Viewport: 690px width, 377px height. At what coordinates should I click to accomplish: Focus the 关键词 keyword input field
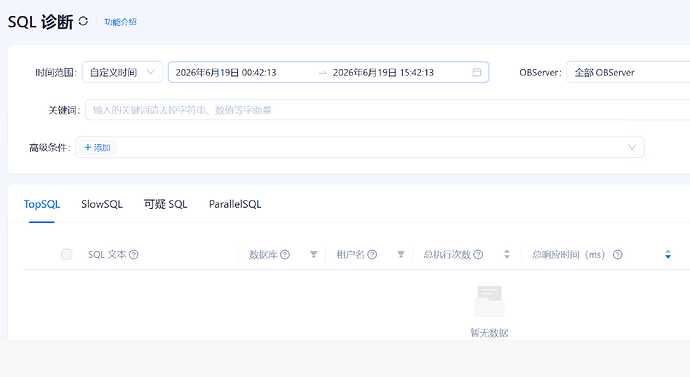[387, 110]
